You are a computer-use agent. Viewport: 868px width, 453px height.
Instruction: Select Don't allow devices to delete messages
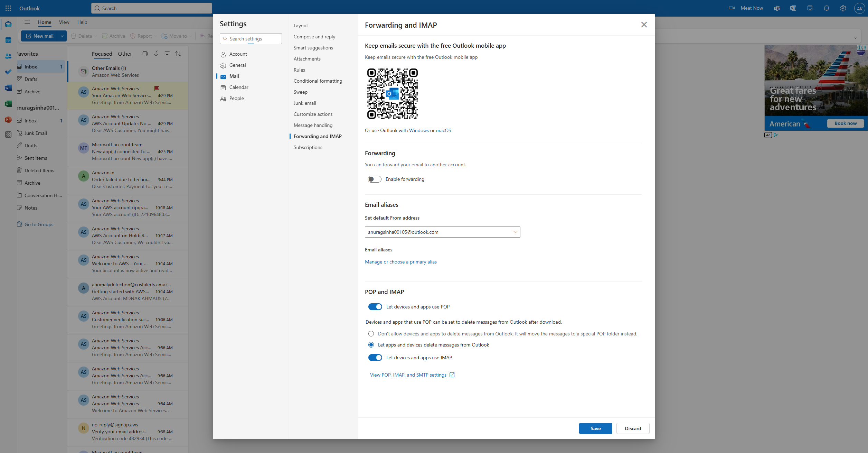[371, 334]
